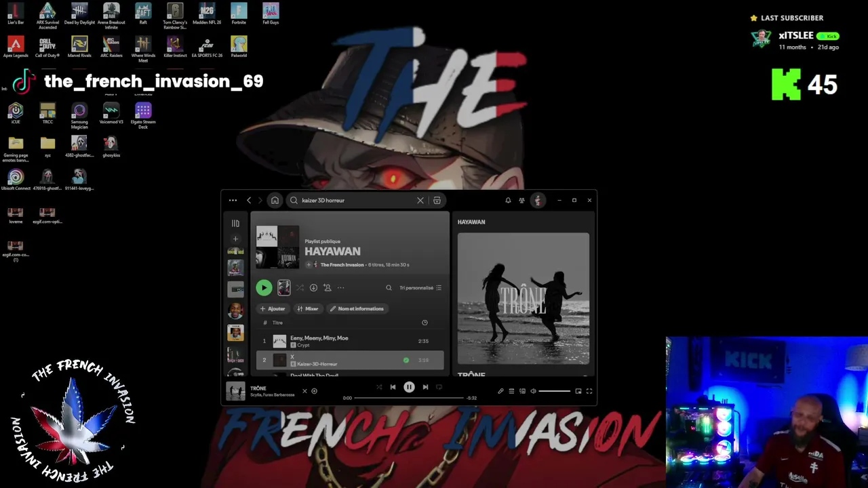
Task: Open the friends activity icon
Action: pos(521,201)
